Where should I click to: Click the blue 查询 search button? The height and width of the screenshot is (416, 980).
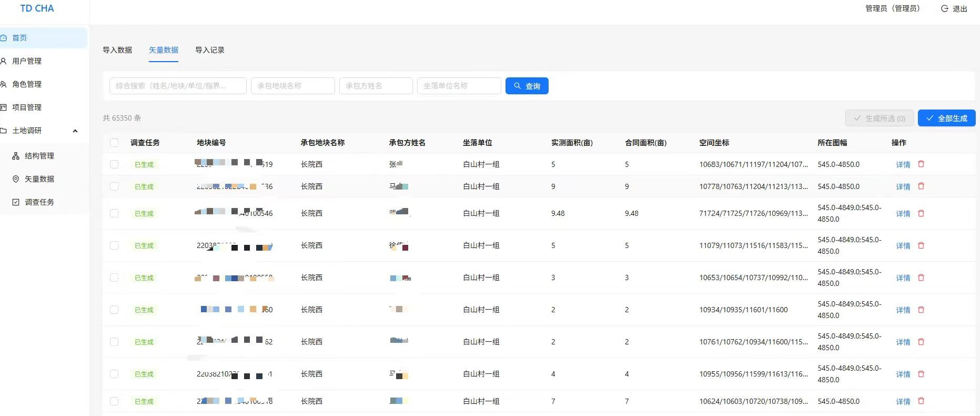[527, 86]
